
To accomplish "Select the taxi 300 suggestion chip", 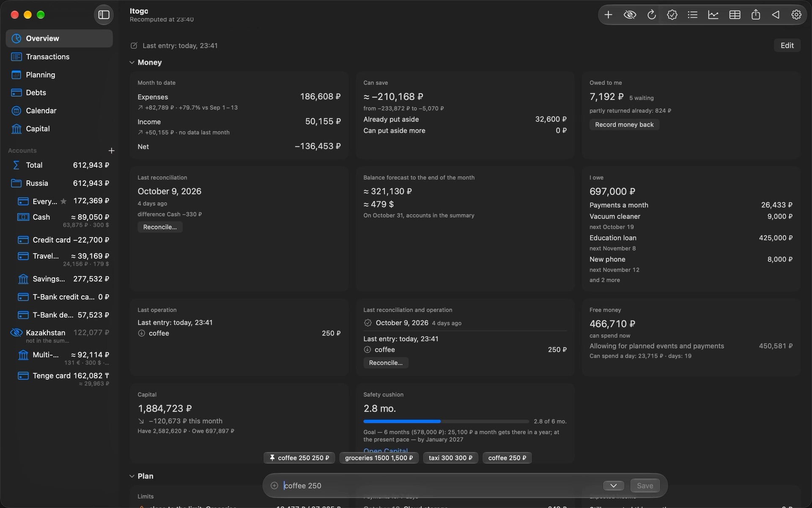I will [450, 458].
